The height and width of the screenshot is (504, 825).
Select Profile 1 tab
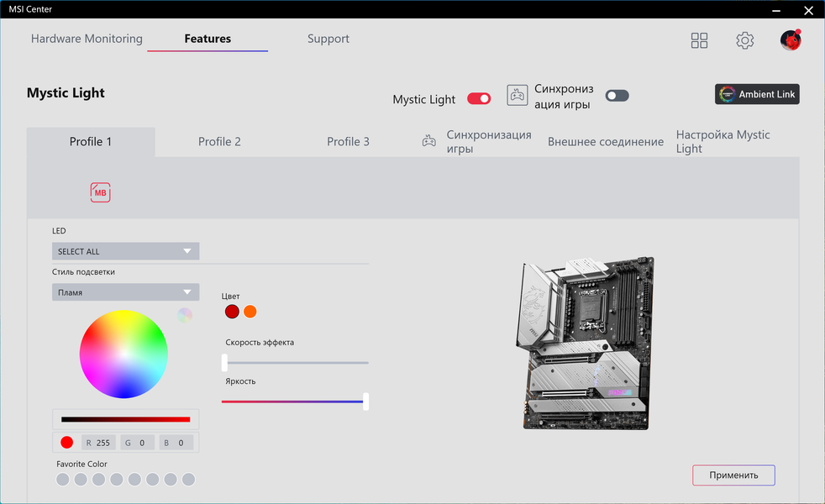point(91,141)
